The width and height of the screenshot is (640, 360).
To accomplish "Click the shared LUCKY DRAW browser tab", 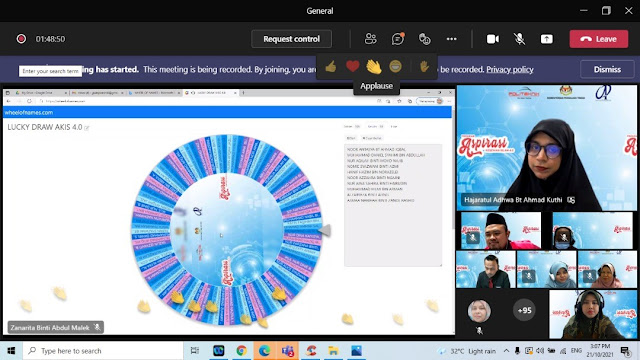I will point(211,93).
